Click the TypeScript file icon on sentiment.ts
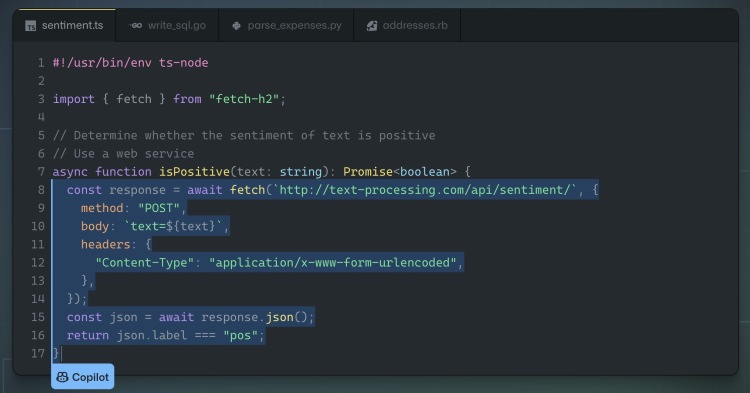 click(x=31, y=26)
